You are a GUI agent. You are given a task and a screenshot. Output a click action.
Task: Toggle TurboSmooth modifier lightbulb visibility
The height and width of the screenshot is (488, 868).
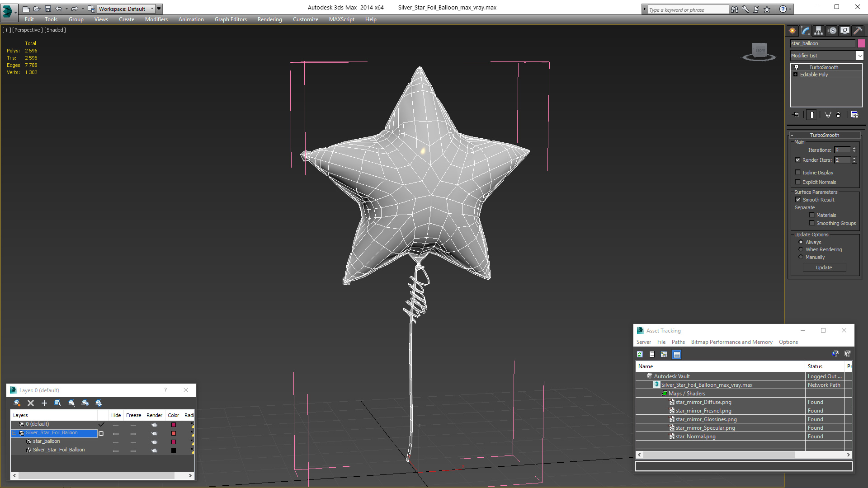tap(797, 67)
